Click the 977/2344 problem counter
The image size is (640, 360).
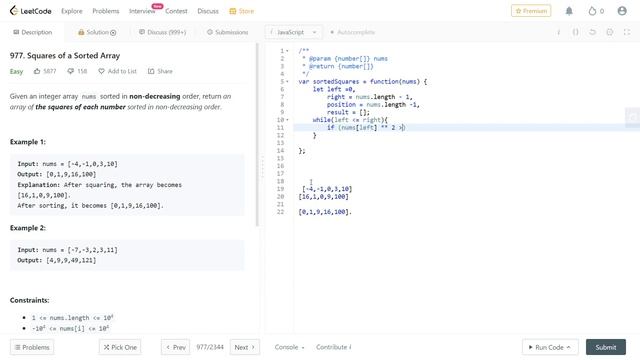pyautogui.click(x=210, y=347)
